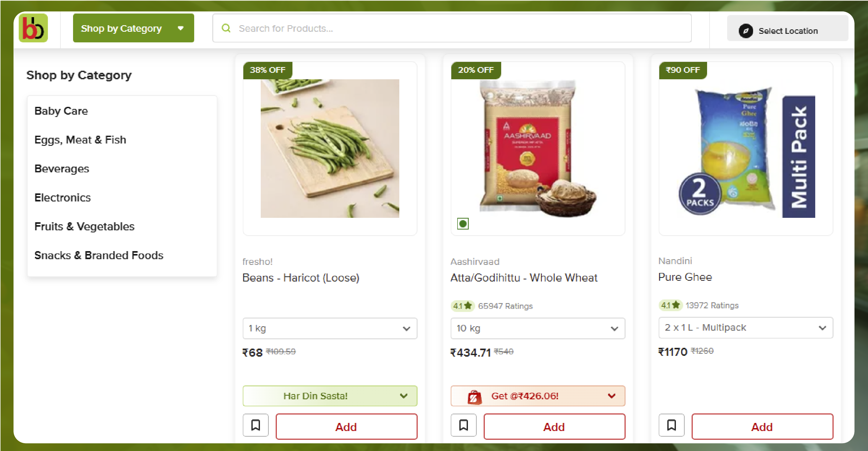This screenshot has height=451, width=868.
Task: Select Snacks & Branded Foods category
Action: tap(99, 255)
